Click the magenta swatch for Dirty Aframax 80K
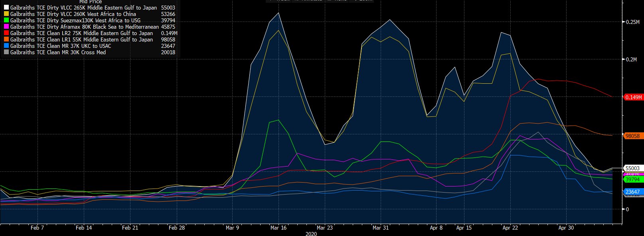644x236 pixels. (x=6, y=27)
